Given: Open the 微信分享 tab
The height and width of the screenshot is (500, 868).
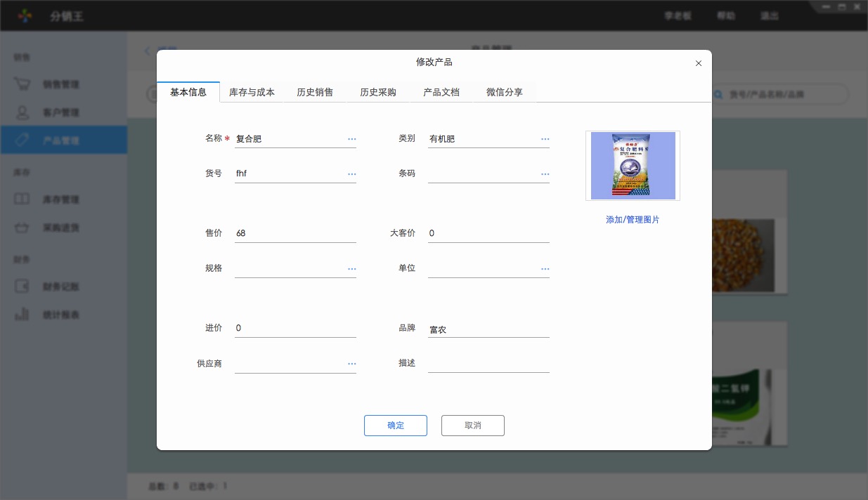Looking at the screenshot, I should click(505, 92).
